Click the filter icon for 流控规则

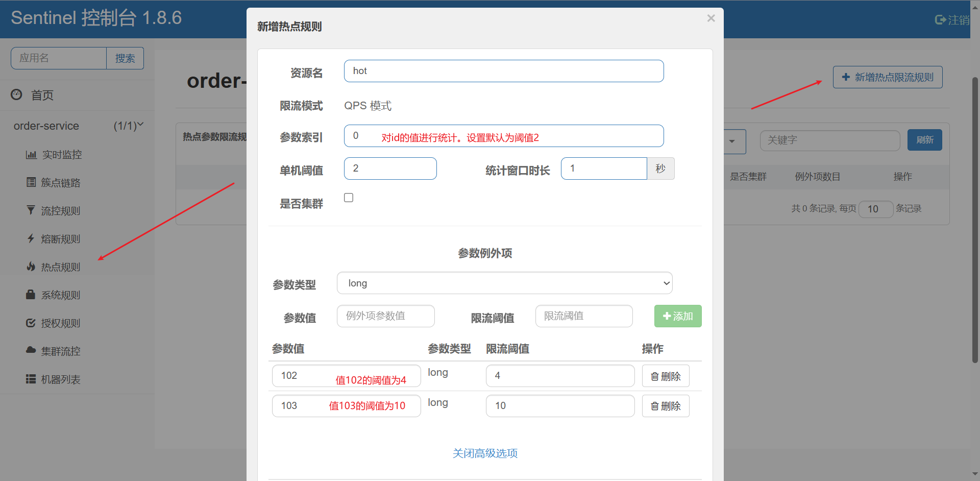[31, 210]
